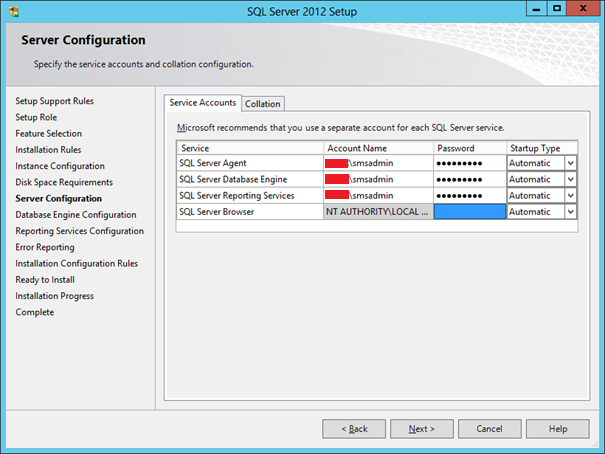The width and height of the screenshot is (605, 454).
Task: Click the SQL Server Reporting Services password field
Action: (x=470, y=196)
